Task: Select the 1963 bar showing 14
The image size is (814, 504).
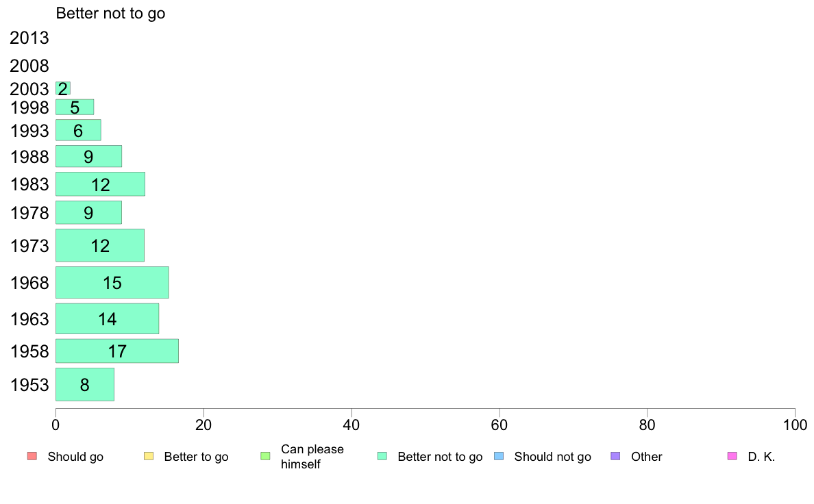Action: [x=107, y=318]
